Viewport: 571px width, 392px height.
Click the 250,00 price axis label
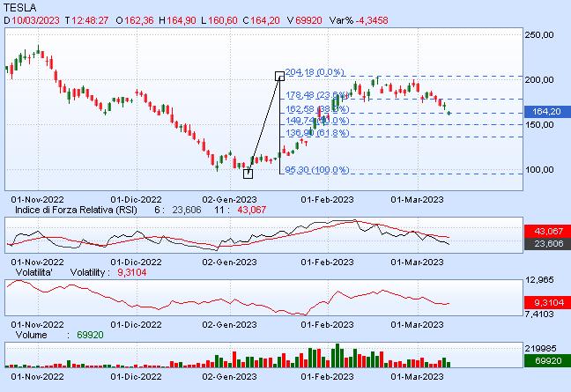539,35
